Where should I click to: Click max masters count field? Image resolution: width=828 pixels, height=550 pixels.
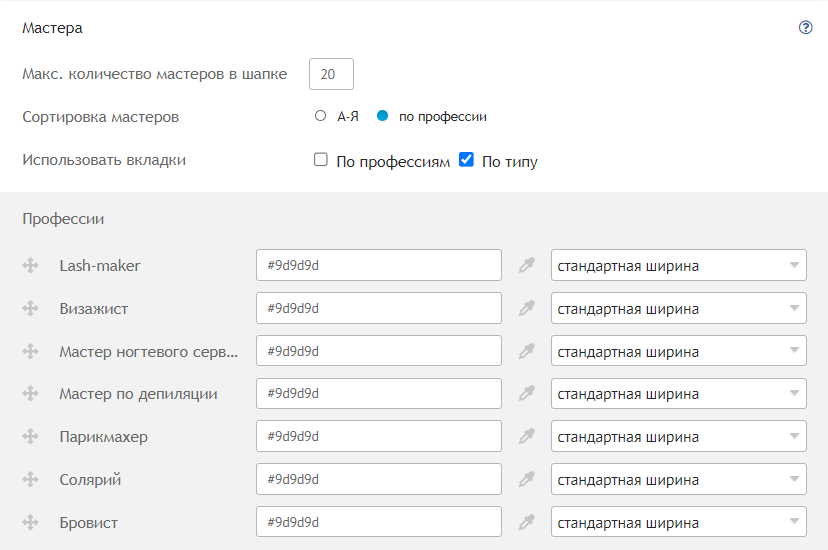click(331, 74)
